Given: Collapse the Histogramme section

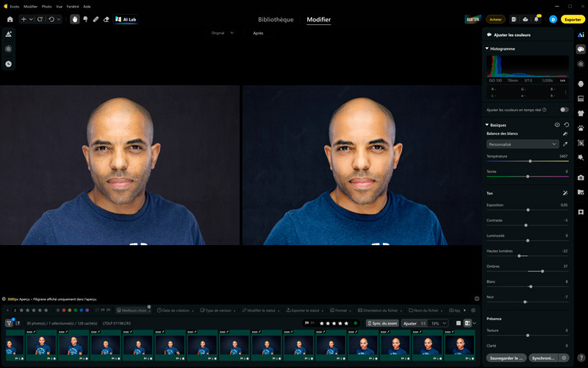Looking at the screenshot, I should coord(487,49).
